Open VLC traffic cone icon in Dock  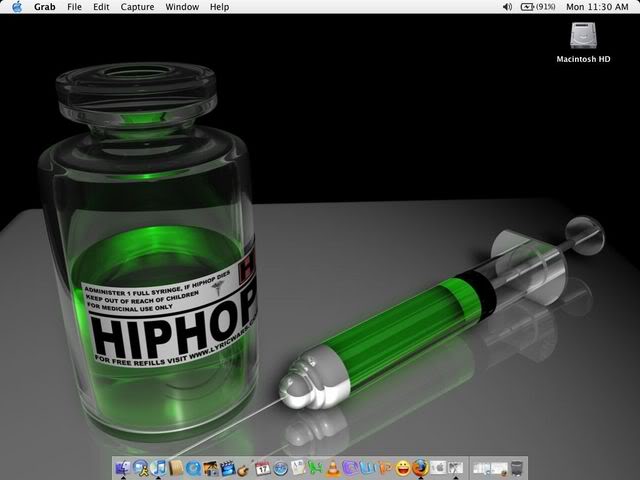tap(333, 469)
